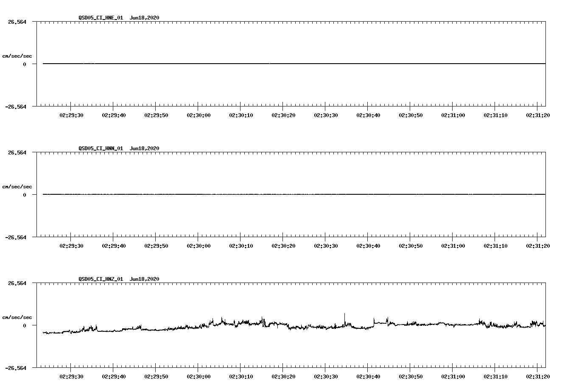Image resolution: width=576 pixels, height=392 pixels.
Task: Click the 26.564 upper limit on HNE plot
Action: click(x=17, y=22)
